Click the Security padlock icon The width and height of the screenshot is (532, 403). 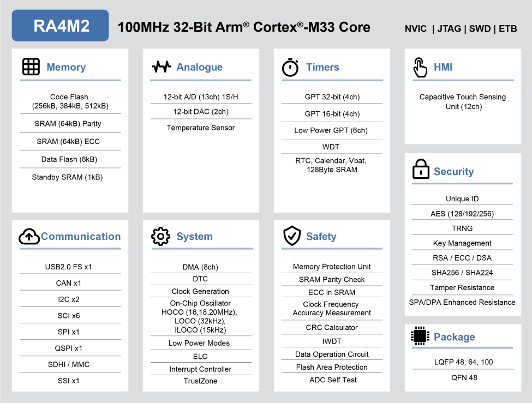421,170
